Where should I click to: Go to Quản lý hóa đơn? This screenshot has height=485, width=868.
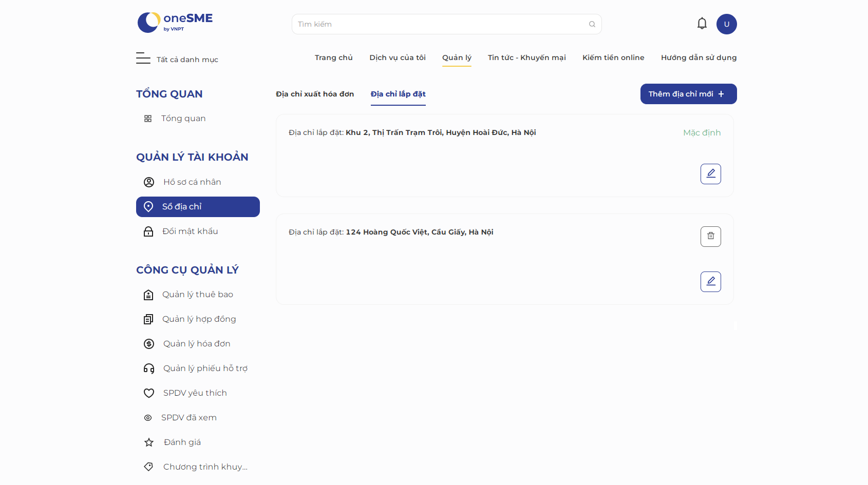click(x=198, y=344)
